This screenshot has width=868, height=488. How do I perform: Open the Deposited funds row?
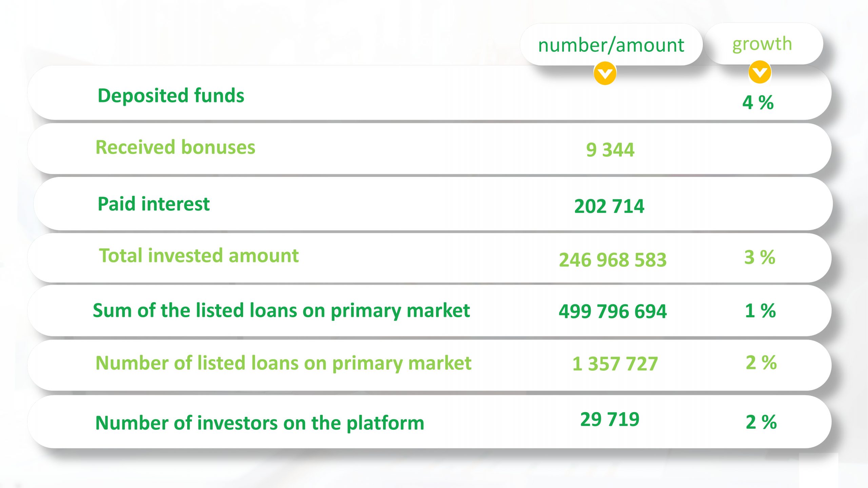(x=429, y=93)
